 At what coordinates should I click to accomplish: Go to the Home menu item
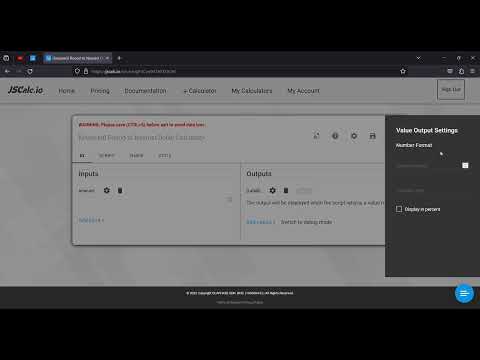(66, 91)
